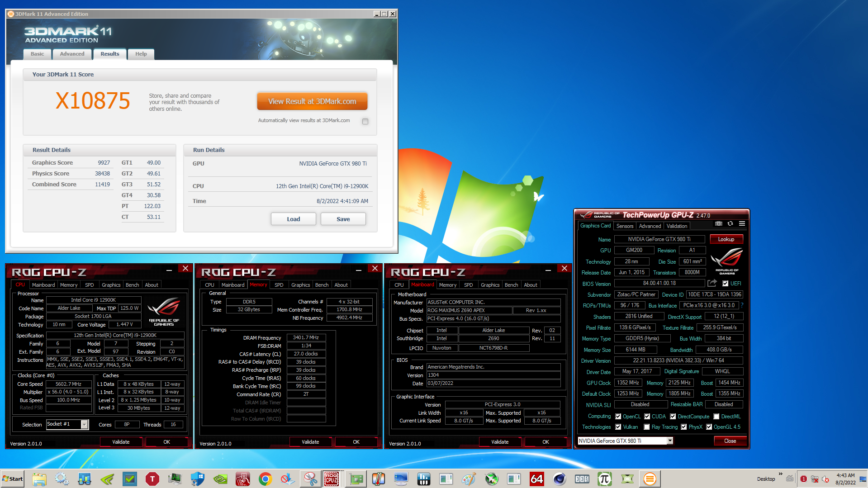Click View Result at 3DMark.com button
The height and width of the screenshot is (488, 868).
(312, 101)
